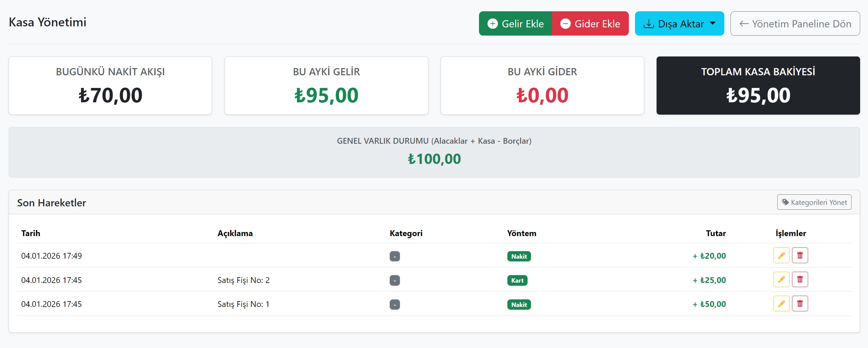Image resolution: width=868 pixels, height=348 pixels.
Task: Open the Dışa Aktar export dropdown
Action: 679,24
